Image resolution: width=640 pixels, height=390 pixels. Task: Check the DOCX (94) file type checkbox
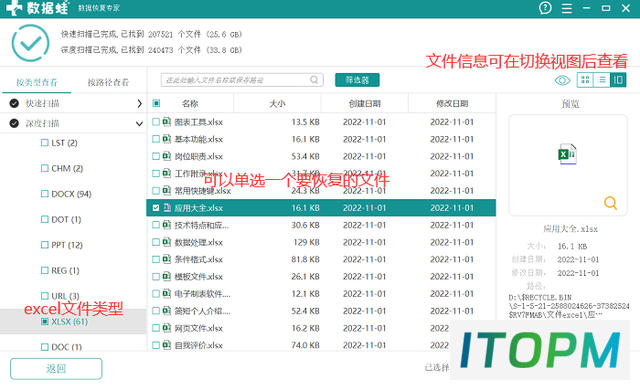[x=45, y=194]
